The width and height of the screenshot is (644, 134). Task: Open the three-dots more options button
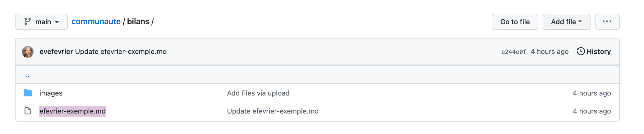tap(607, 21)
